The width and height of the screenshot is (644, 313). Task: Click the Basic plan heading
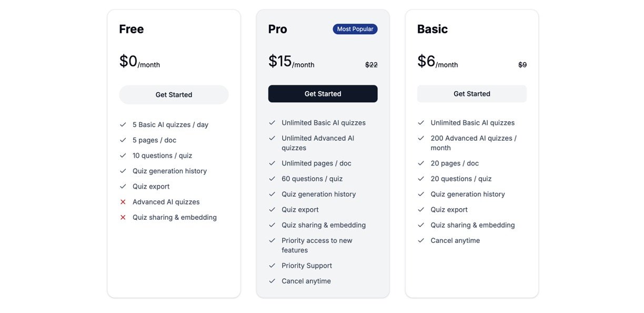[x=432, y=29]
